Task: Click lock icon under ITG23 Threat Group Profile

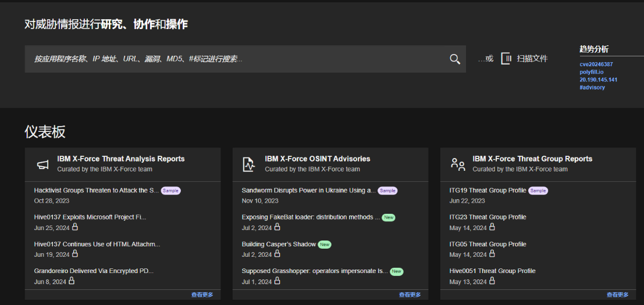Action: [x=492, y=227]
